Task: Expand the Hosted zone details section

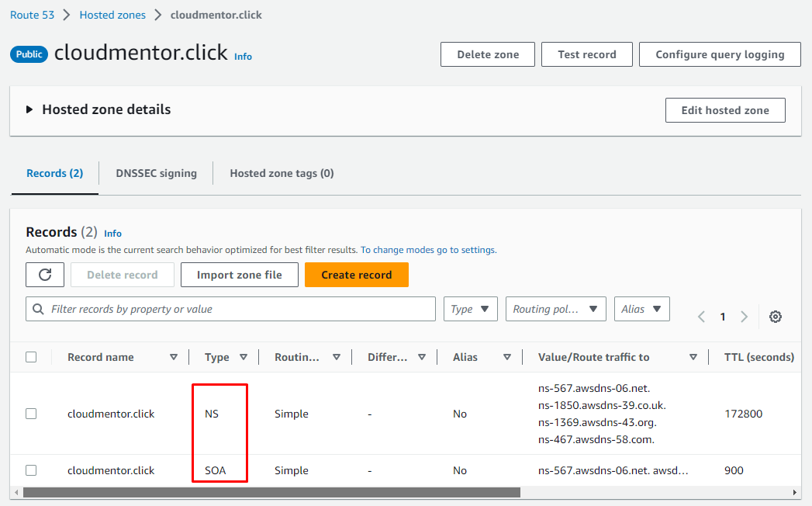Action: click(29, 110)
